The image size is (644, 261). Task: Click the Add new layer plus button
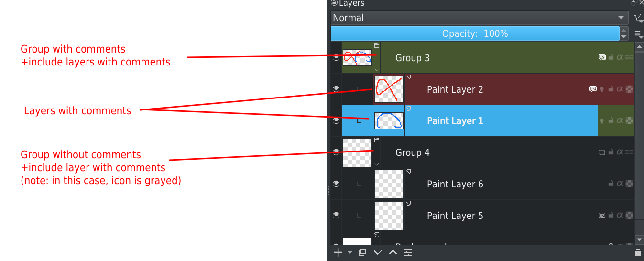tap(338, 252)
